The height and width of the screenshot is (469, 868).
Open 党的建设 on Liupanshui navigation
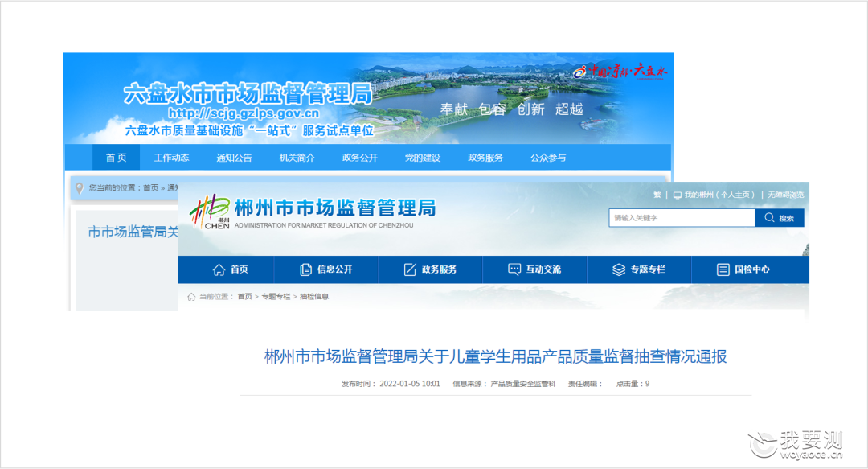coord(423,158)
